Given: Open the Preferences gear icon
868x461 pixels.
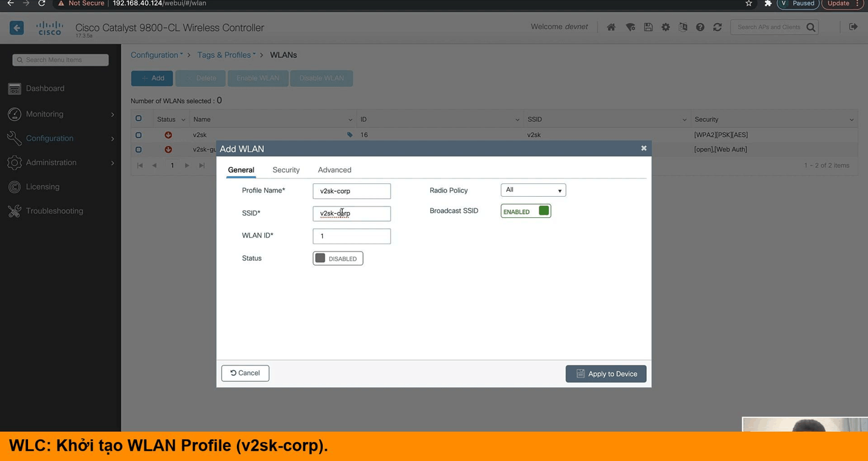Looking at the screenshot, I should tap(666, 27).
